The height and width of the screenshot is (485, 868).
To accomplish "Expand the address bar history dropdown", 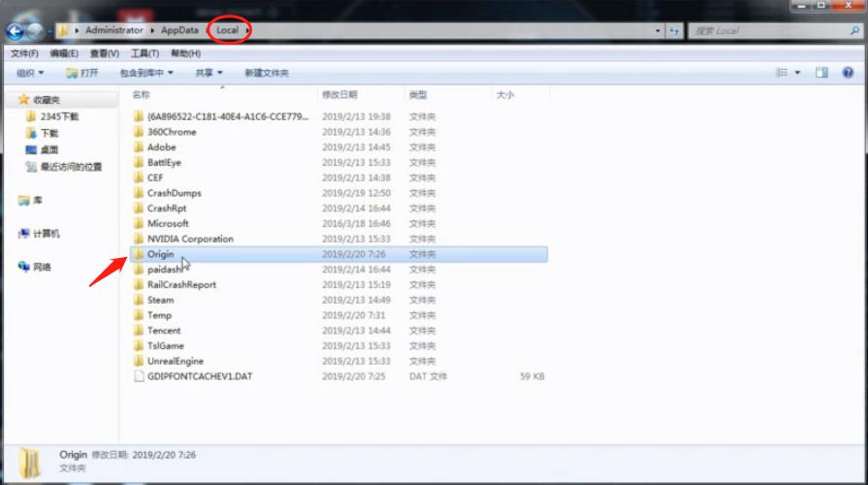I will 658,31.
